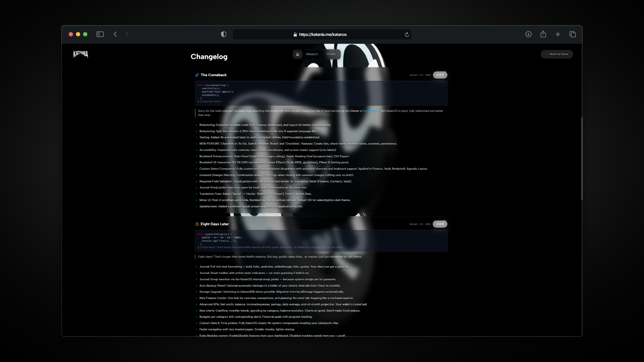Open a new tab with plus icon
644x362 pixels.
[558, 34]
